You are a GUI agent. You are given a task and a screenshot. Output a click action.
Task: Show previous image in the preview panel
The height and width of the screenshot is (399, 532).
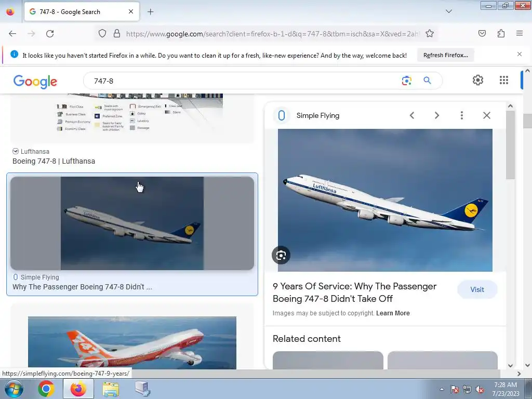click(x=412, y=115)
